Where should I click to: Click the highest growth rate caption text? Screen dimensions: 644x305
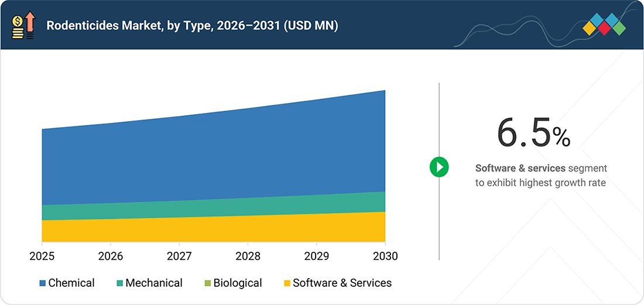(541, 175)
